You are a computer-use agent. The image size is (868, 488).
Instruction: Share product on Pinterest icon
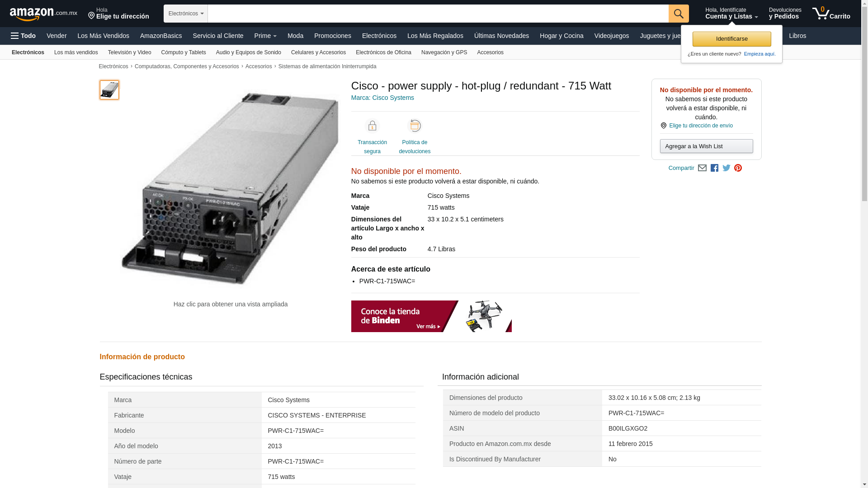(738, 168)
